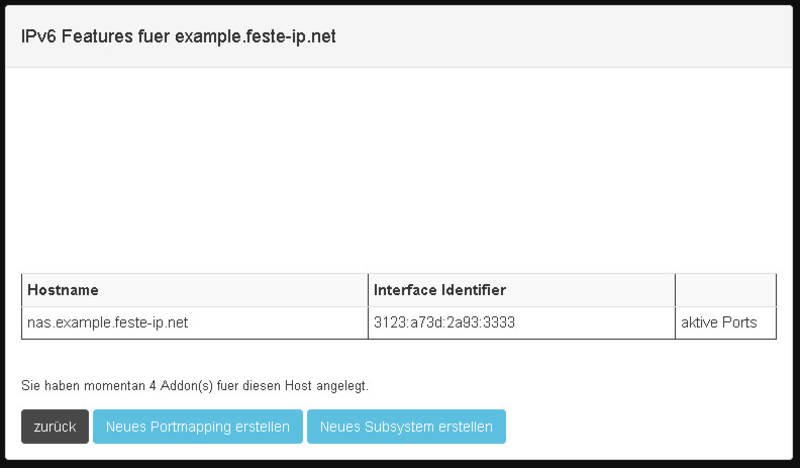Click example.feste-ip.net in the panel heading
The width and height of the screenshot is (800, 468).
[256, 37]
